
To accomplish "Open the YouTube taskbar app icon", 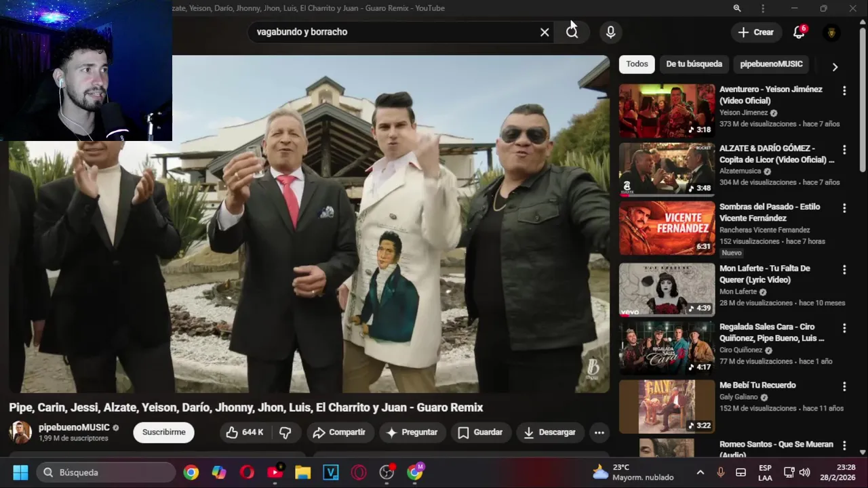I will pos(275,472).
